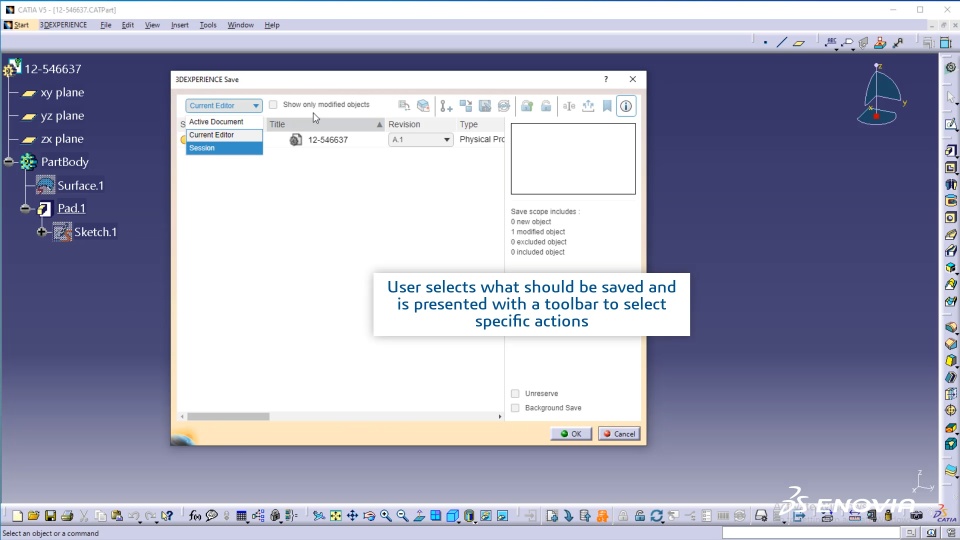Viewport: 960px width, 540px height.
Task: Click the blue refresh arrows icon in bottom toolbar
Action: coord(656,516)
